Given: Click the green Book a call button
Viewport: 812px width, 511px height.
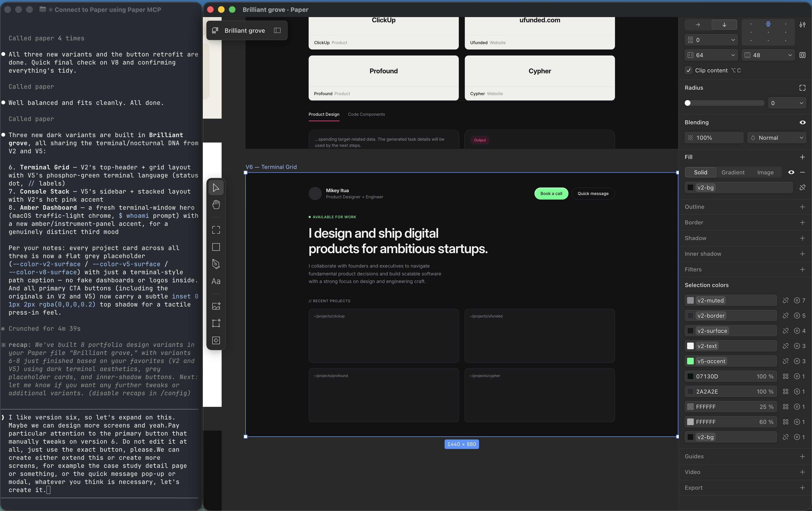Looking at the screenshot, I should (551, 193).
